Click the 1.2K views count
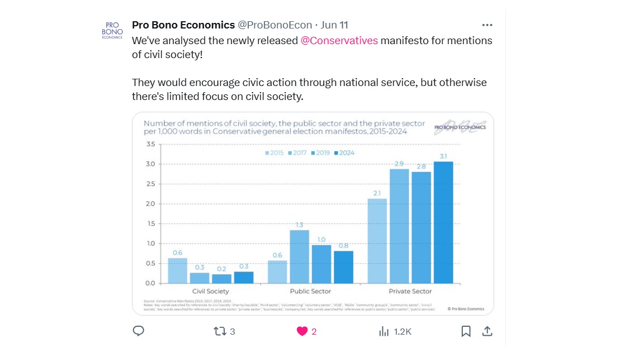644x362 pixels. [x=402, y=332]
